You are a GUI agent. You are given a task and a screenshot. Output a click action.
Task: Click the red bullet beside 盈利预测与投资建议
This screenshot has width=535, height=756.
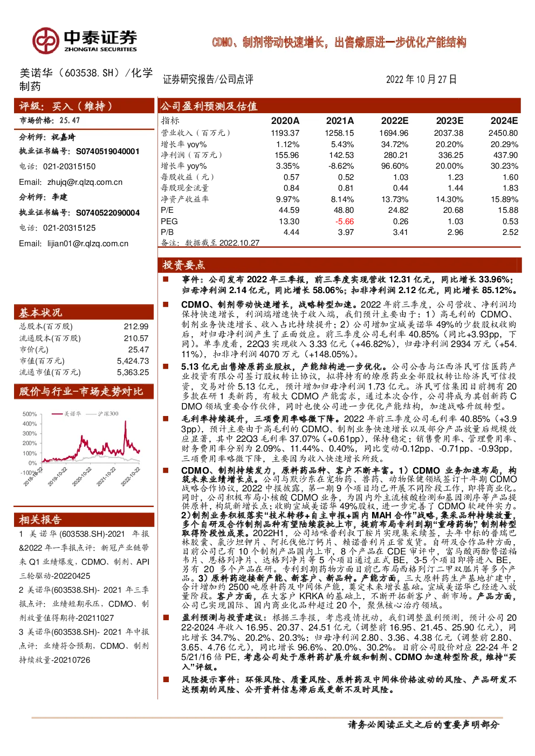tap(166, 618)
